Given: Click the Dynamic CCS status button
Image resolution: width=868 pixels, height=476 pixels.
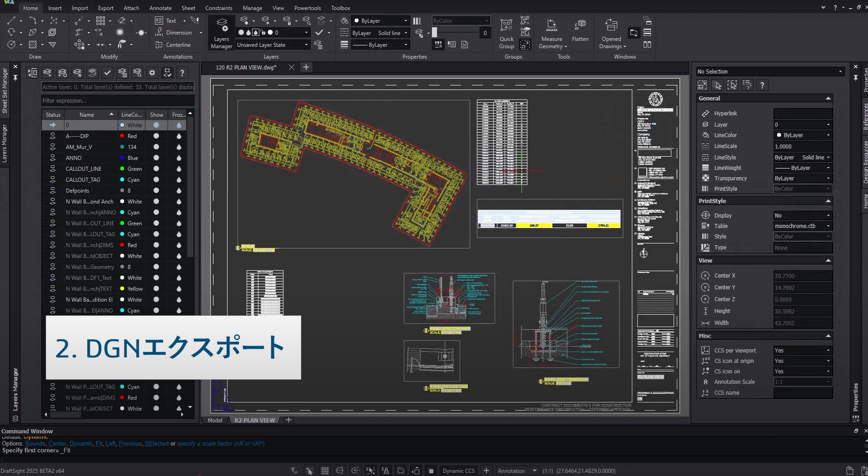Looking at the screenshot, I should click(x=458, y=471).
